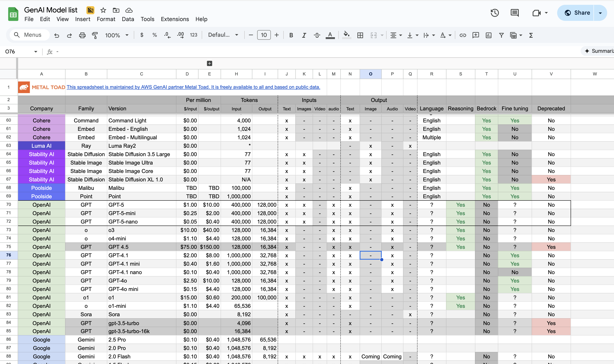Click the Insert link icon
Screen dimensions: 614x364
coord(463,35)
